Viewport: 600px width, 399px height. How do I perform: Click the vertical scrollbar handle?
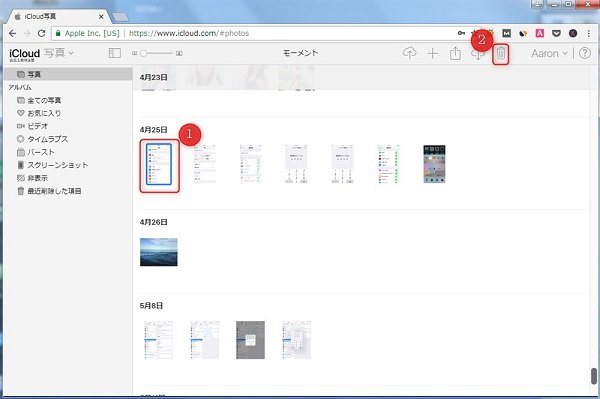[593, 376]
